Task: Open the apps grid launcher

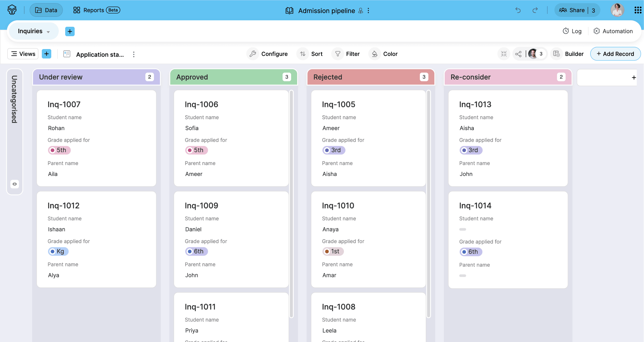Action: pos(638,10)
